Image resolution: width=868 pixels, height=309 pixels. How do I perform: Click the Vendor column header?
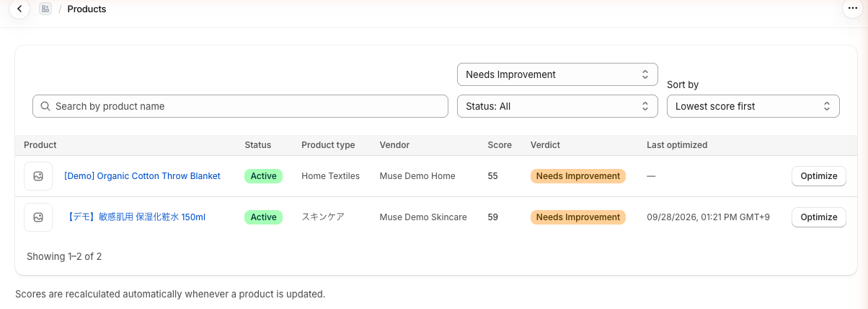click(394, 145)
